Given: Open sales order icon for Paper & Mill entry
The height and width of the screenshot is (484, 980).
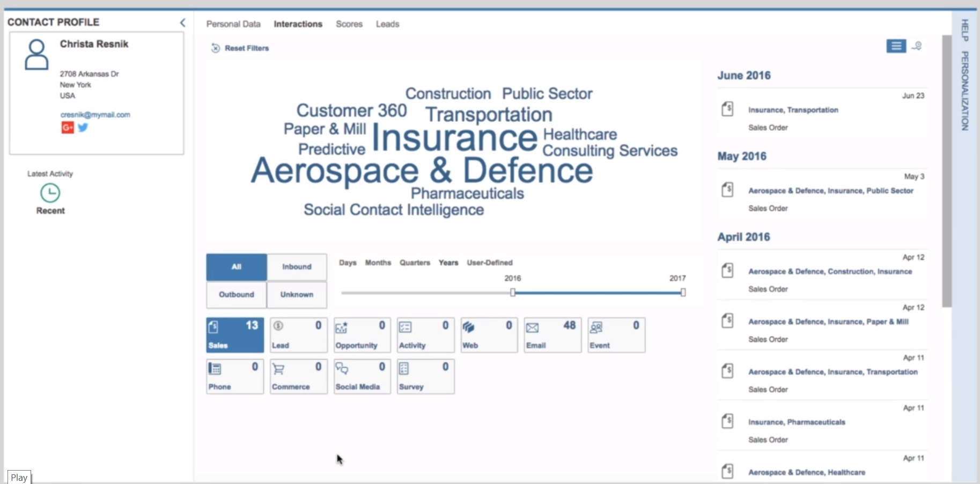Looking at the screenshot, I should (x=727, y=321).
